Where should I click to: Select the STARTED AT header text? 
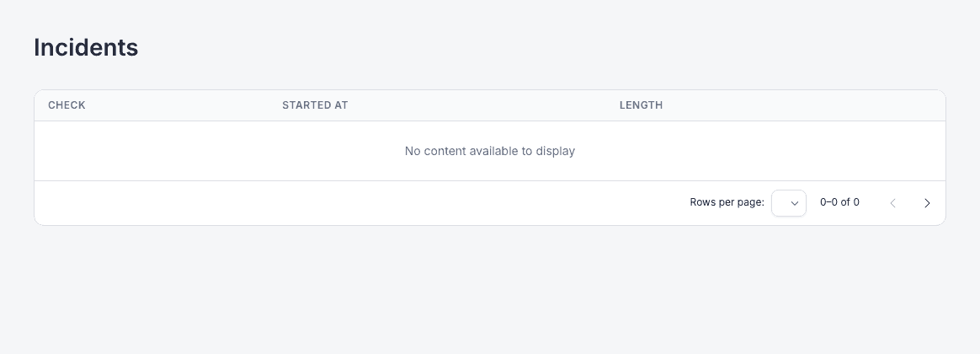coord(315,105)
